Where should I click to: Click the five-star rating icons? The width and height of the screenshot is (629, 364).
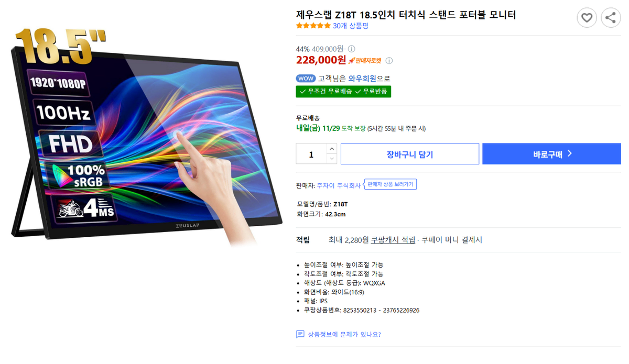313,26
